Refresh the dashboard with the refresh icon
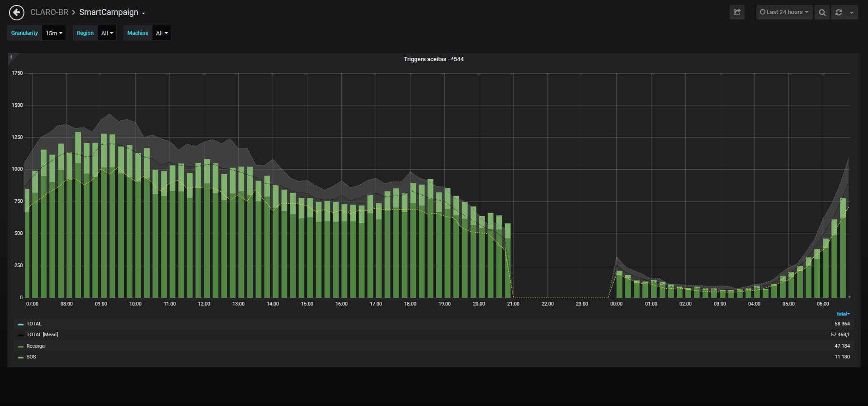868x406 pixels. (x=839, y=12)
